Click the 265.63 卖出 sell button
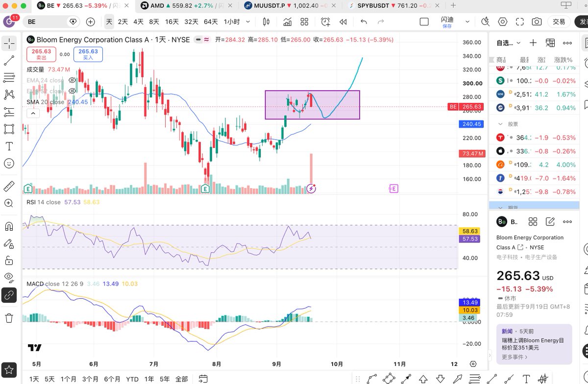 [x=41, y=54]
